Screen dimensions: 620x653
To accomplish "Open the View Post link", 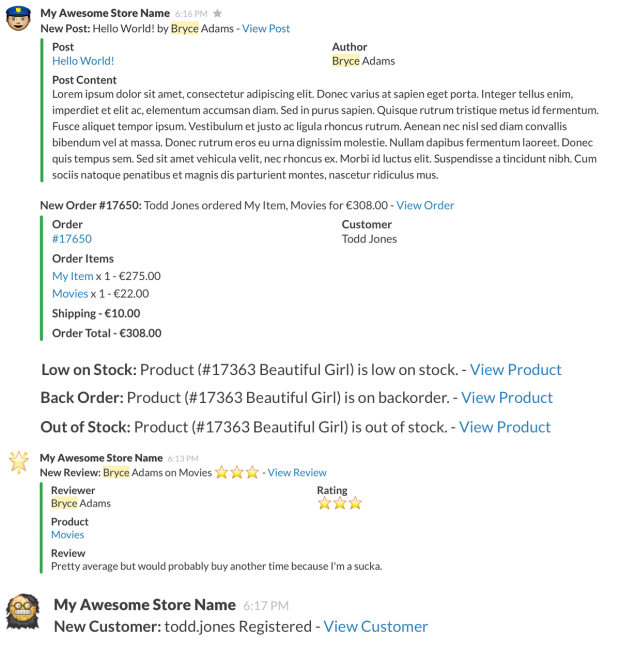I will click(x=266, y=29).
